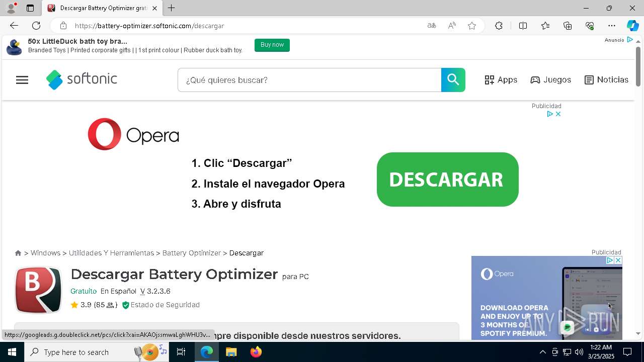644x362 pixels.
Task: Open tab actions menu icon
Action: tap(30, 8)
